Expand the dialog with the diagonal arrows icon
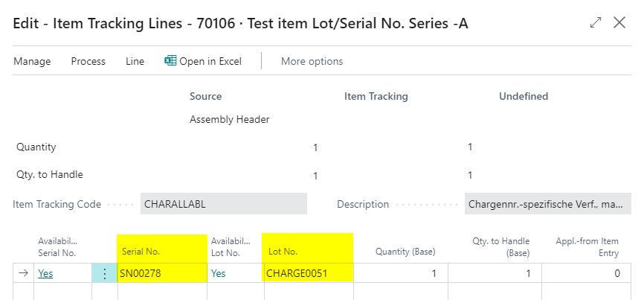 [595, 23]
